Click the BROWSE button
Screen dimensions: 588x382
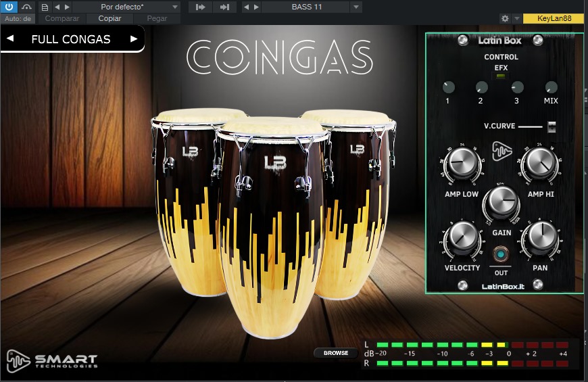coord(336,353)
